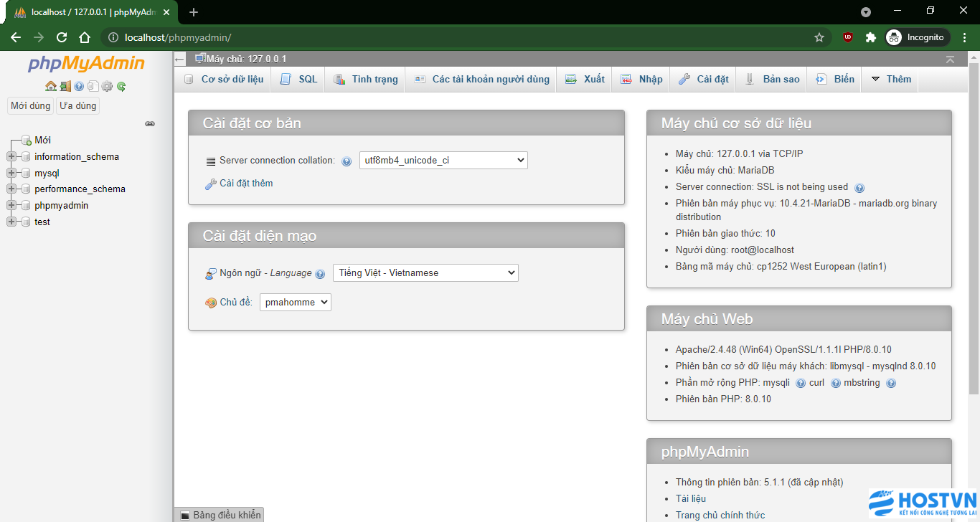Open Chrome three-dot menu
980x522 pixels.
[963, 37]
